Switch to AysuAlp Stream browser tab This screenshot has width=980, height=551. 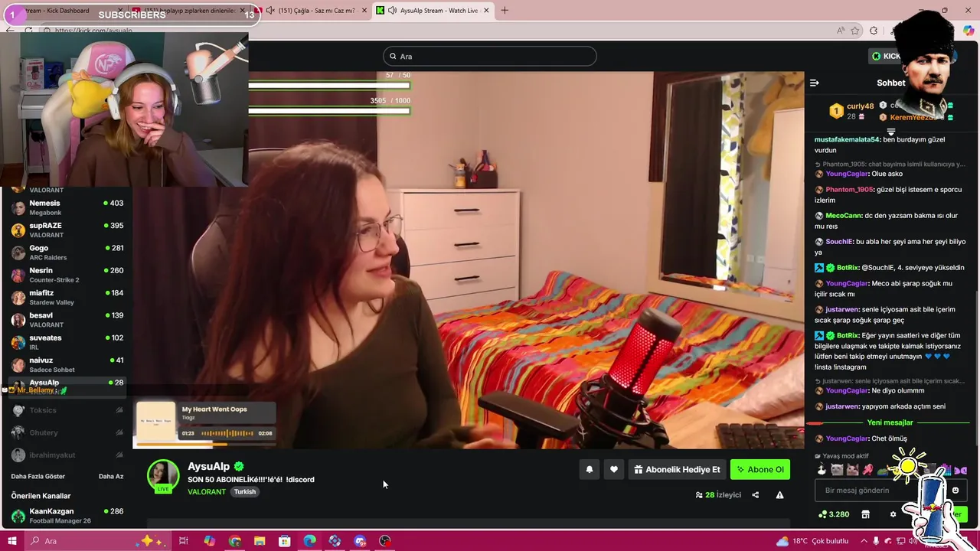(x=433, y=11)
